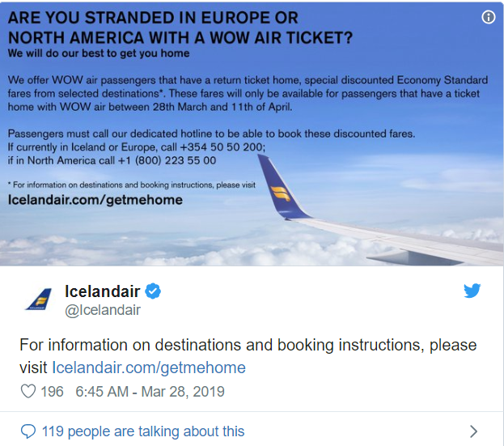504x446 pixels.
Task: Follow the blue Icelandair.com/getmehome link
Action: point(149,367)
